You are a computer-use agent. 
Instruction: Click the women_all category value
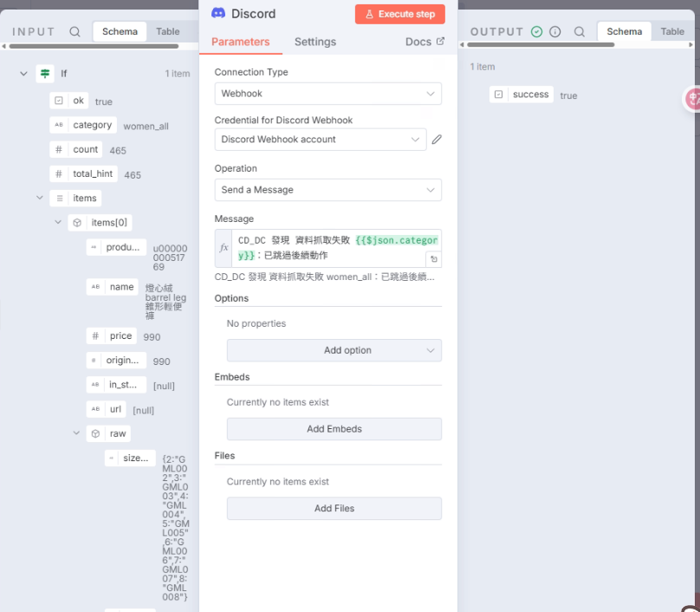click(146, 127)
